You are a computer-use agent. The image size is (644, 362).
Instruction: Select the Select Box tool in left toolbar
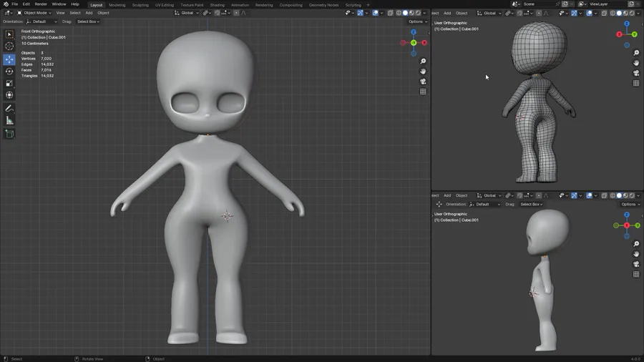click(x=9, y=34)
